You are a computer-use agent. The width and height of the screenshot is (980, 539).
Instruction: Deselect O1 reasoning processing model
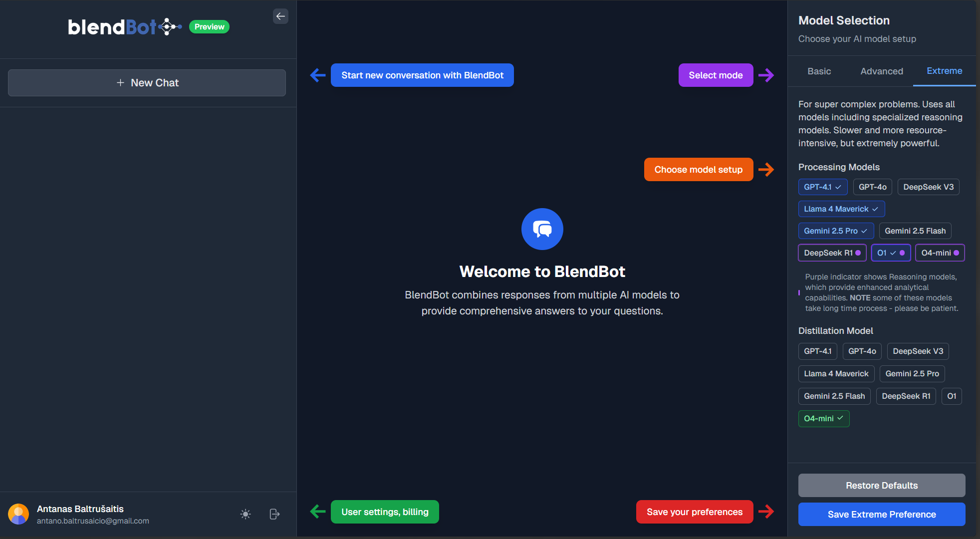coord(891,253)
